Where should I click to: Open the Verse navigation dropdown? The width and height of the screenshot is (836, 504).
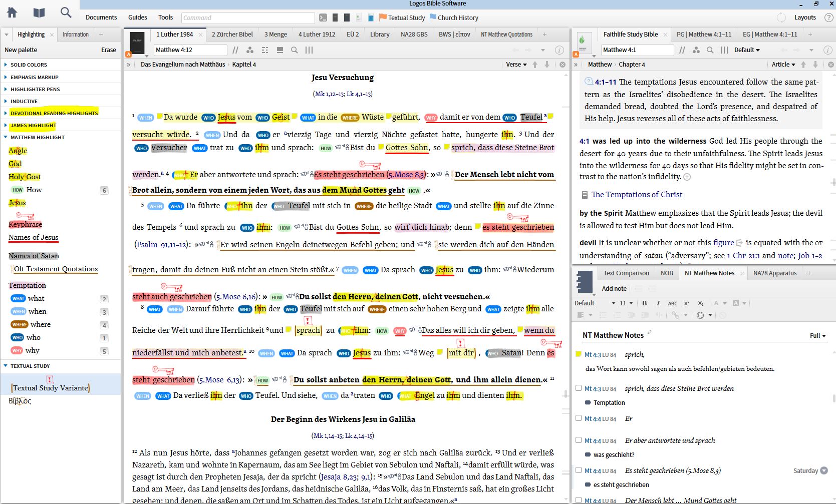[x=516, y=65]
